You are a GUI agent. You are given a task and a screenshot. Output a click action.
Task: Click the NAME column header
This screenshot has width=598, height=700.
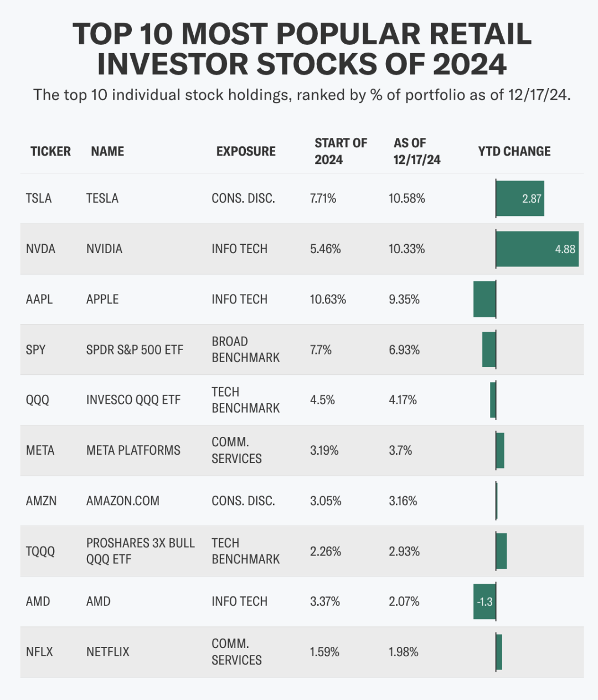click(x=107, y=151)
